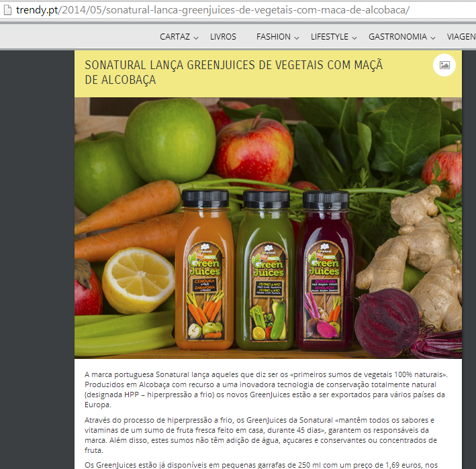476x469 pixels.
Task: Expand the CARTAZ dropdown chevron
Action: (196, 38)
